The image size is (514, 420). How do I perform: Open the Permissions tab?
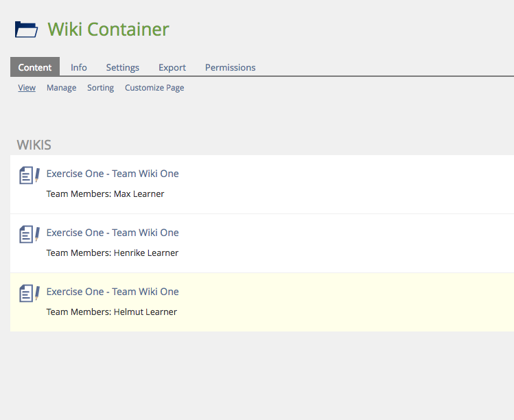[x=230, y=67]
